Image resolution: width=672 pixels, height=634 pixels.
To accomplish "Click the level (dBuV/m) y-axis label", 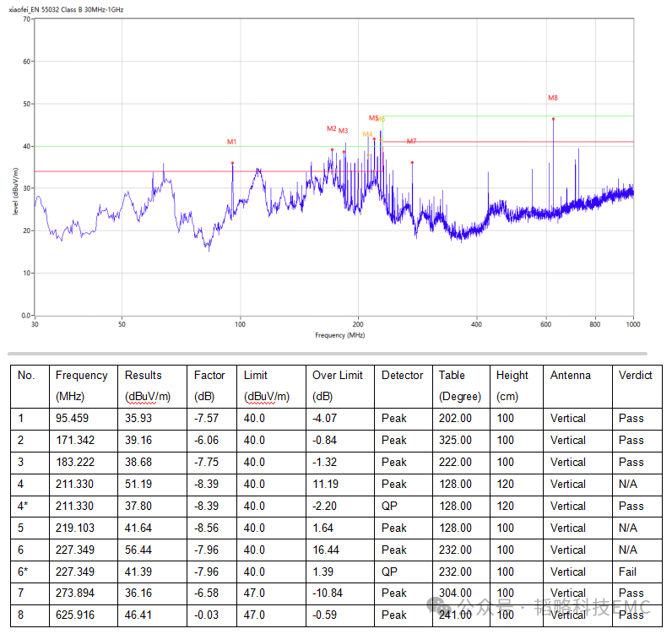I will click(x=16, y=192).
